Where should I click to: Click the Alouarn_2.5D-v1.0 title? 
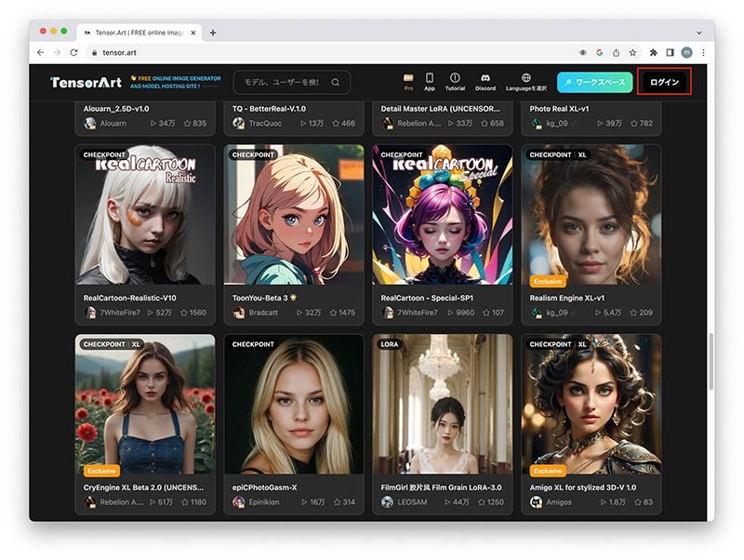(x=116, y=109)
